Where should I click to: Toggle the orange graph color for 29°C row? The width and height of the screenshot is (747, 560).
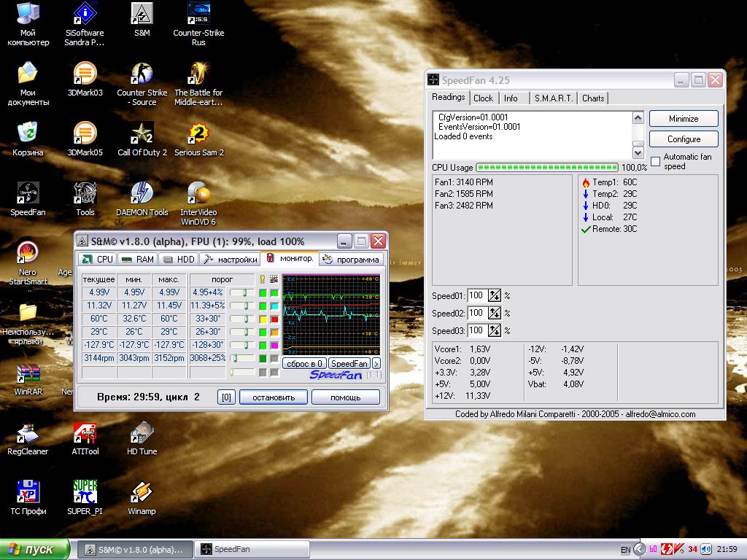click(274, 332)
